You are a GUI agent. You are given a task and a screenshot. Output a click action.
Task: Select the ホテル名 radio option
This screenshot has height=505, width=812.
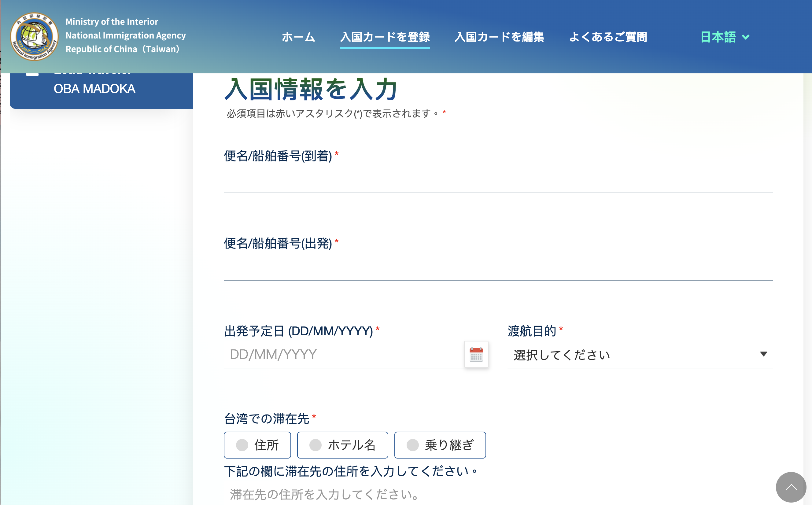(x=315, y=445)
